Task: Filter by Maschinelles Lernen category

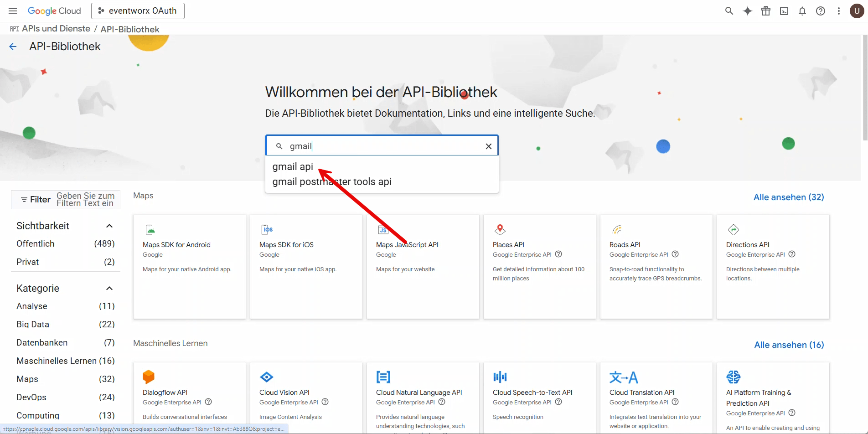Action: point(66,361)
